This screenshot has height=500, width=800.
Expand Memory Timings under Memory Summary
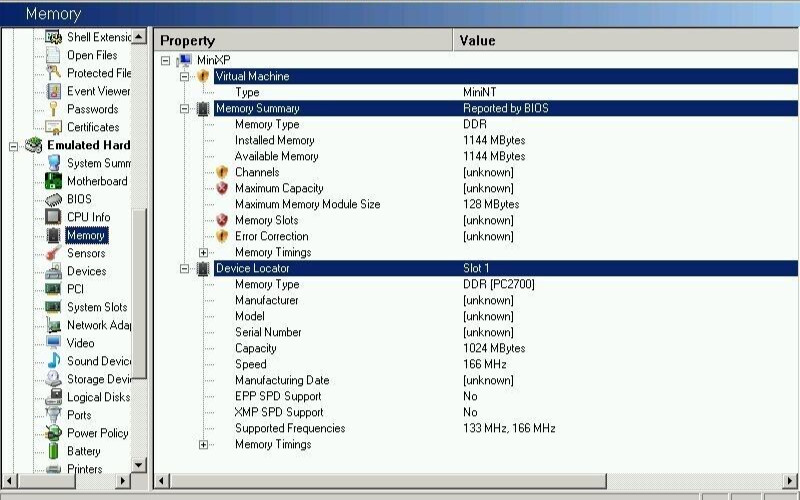(203, 253)
